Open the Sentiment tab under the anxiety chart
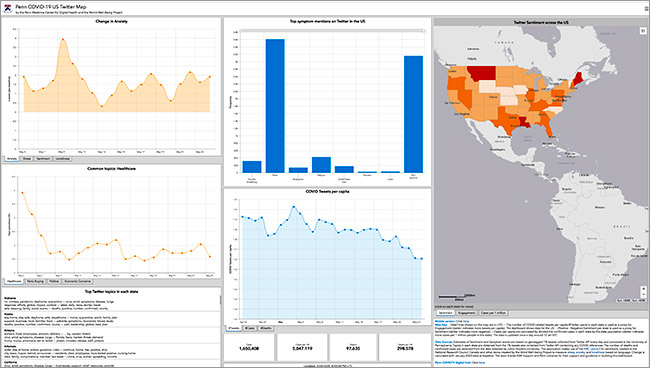Screen dimensions: 650x368 tap(43, 159)
